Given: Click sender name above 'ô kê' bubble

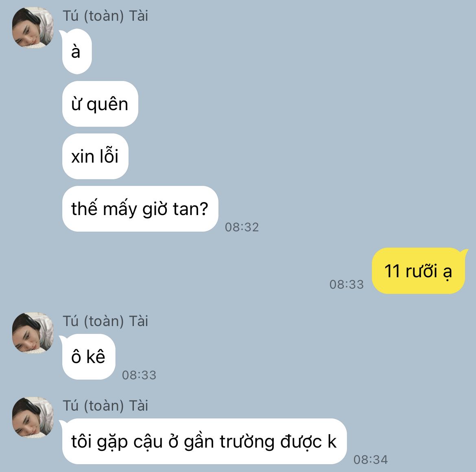Looking at the screenshot, I should tap(105, 321).
